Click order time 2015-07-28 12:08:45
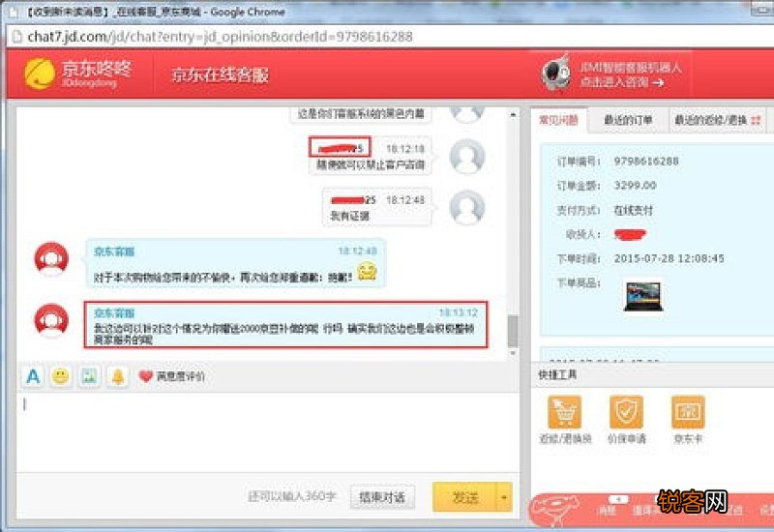This screenshot has height=532, width=774. [669, 258]
